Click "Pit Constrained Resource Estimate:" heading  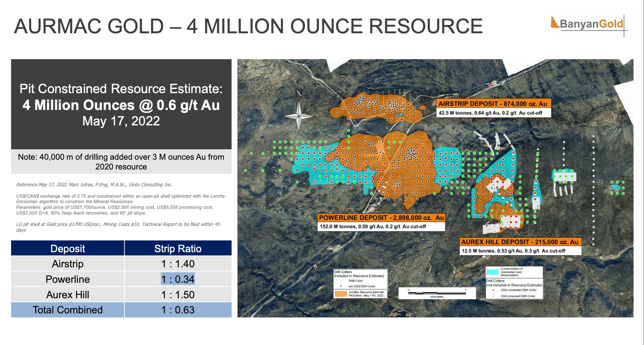point(121,89)
